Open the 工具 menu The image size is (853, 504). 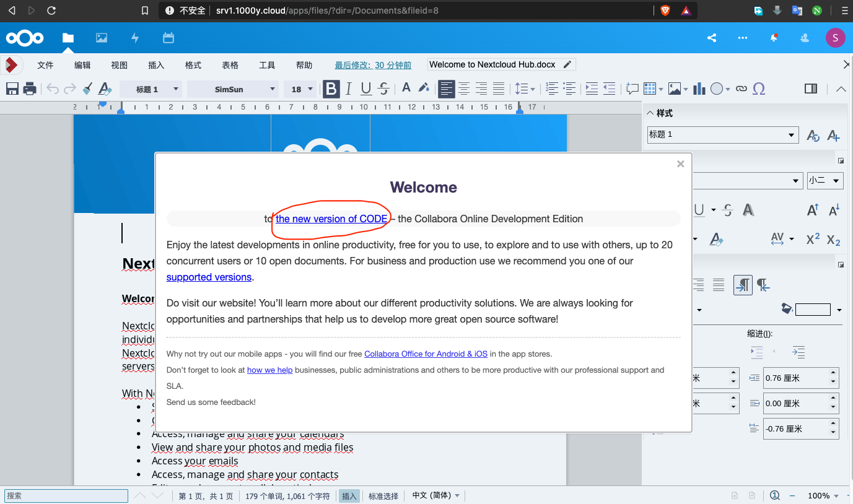coord(267,65)
